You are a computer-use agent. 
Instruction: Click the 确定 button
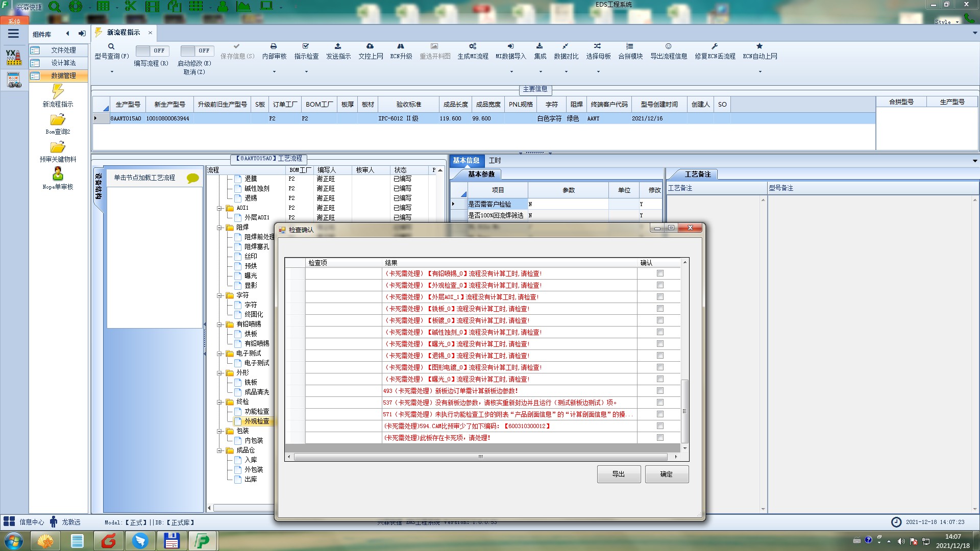[666, 474]
